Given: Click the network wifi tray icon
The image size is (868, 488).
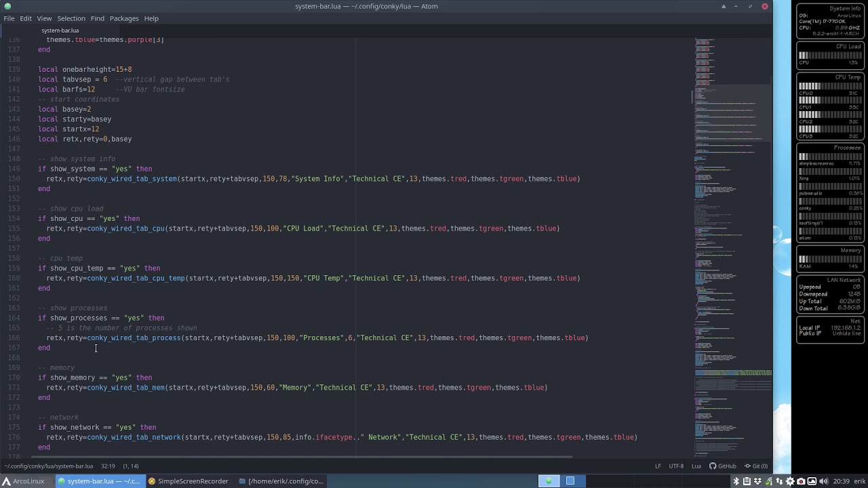Looking at the screenshot, I should tap(768, 481).
